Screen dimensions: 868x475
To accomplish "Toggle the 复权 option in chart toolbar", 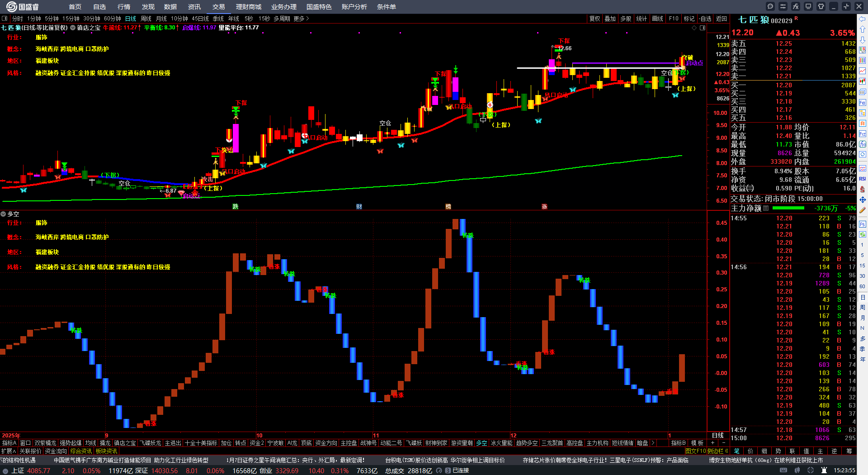I will click(x=594, y=19).
